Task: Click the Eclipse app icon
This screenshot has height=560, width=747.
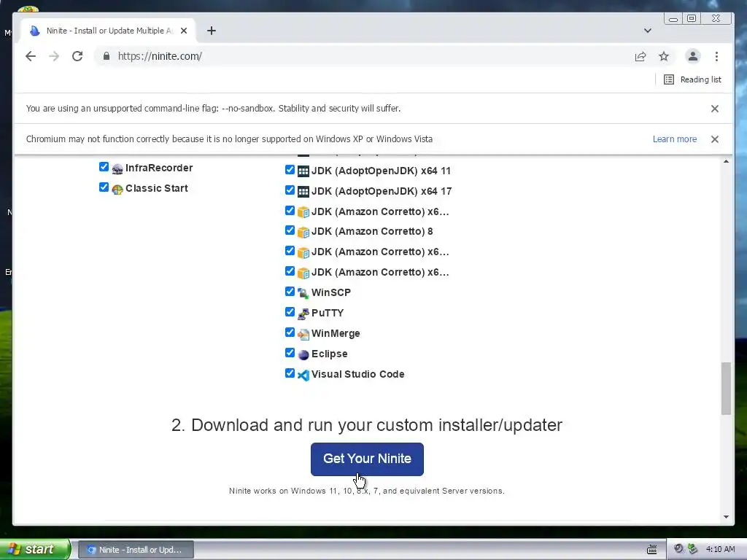Action: coord(303,355)
